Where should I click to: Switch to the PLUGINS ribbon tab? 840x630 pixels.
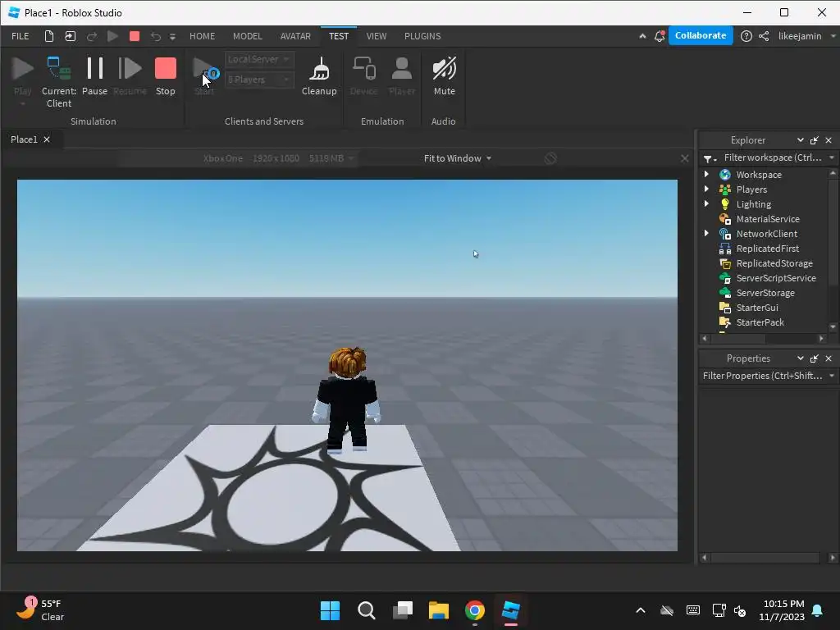click(422, 36)
